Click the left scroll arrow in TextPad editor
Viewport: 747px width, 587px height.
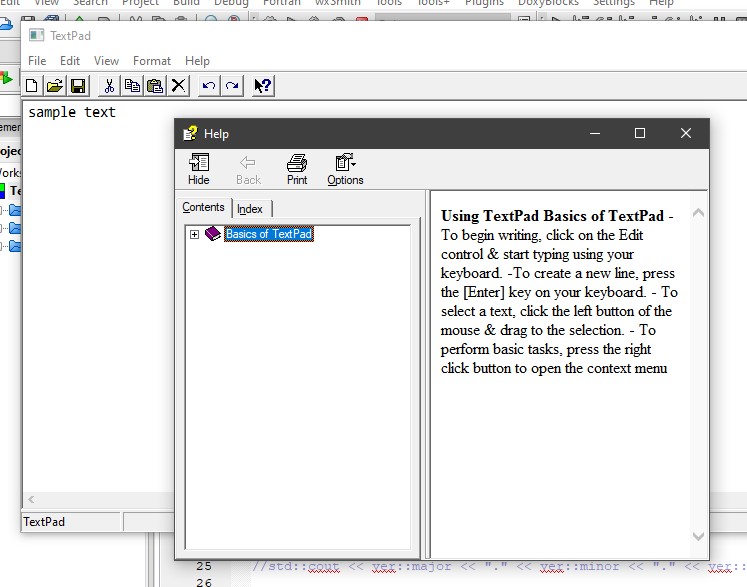[x=31, y=499]
